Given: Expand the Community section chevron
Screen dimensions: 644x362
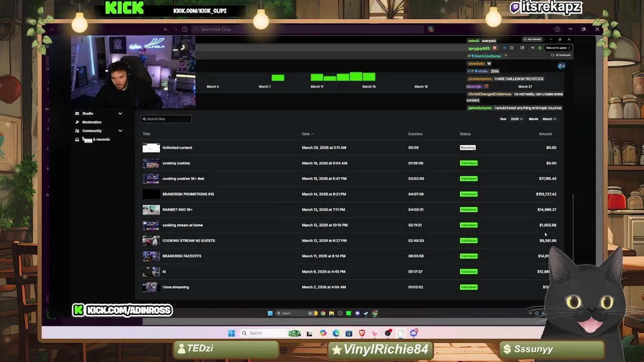Looking at the screenshot, I should [x=120, y=131].
